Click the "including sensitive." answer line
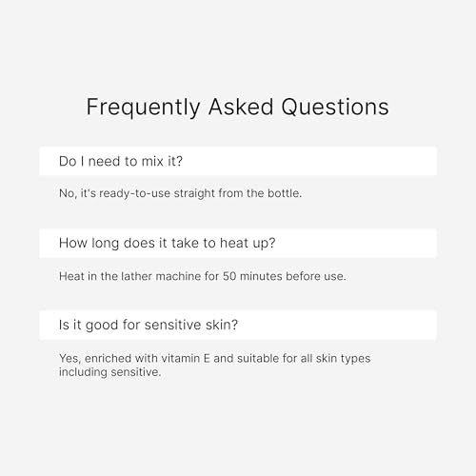476x476 pixels. point(109,372)
